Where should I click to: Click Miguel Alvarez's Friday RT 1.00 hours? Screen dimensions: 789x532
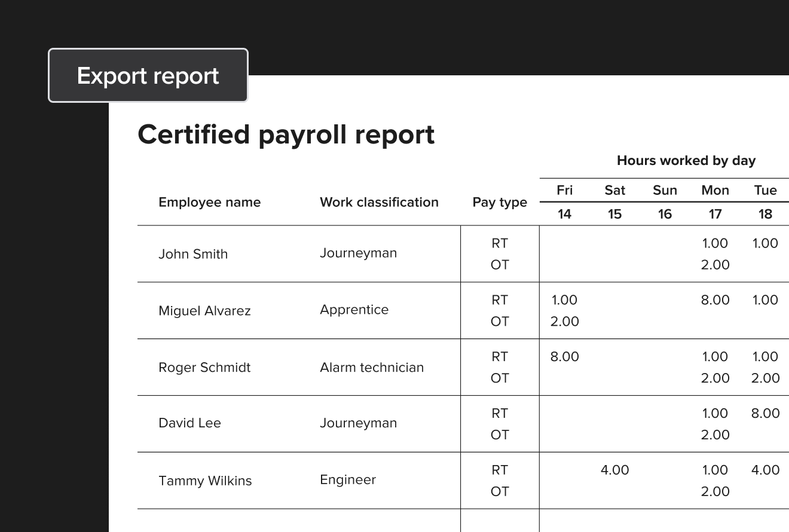tap(564, 300)
